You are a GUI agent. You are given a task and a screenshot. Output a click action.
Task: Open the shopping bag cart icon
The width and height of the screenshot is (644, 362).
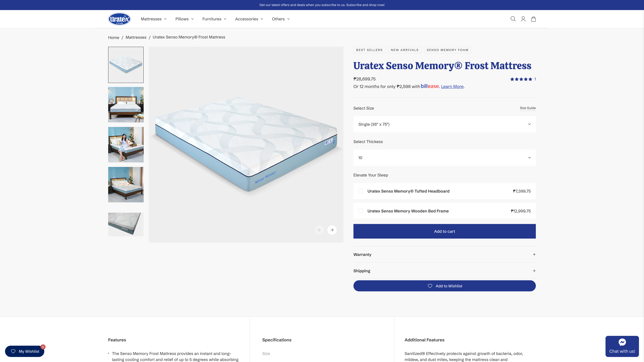tap(533, 19)
